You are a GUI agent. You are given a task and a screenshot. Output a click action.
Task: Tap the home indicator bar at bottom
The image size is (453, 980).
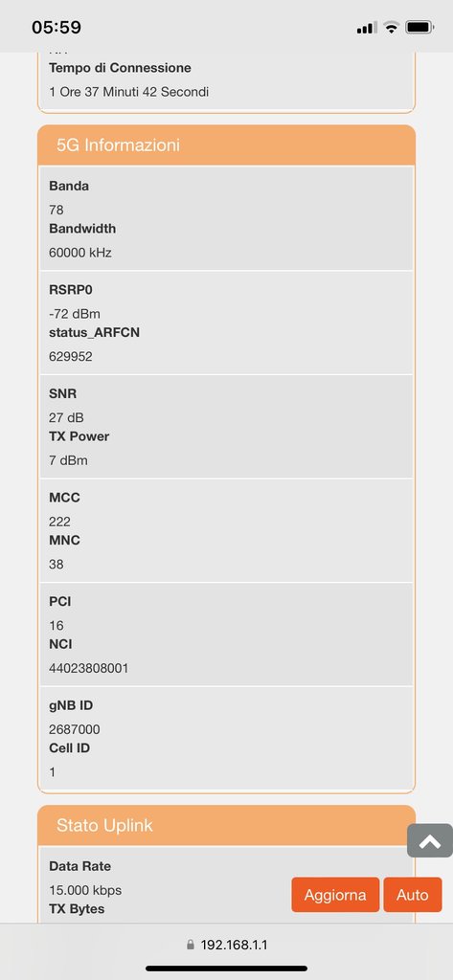click(x=226, y=969)
